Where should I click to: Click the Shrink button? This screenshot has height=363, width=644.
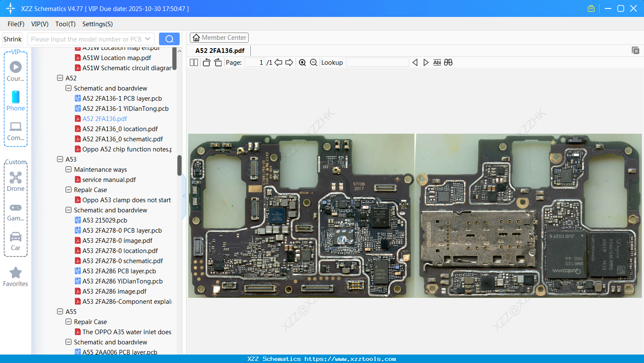click(x=13, y=39)
